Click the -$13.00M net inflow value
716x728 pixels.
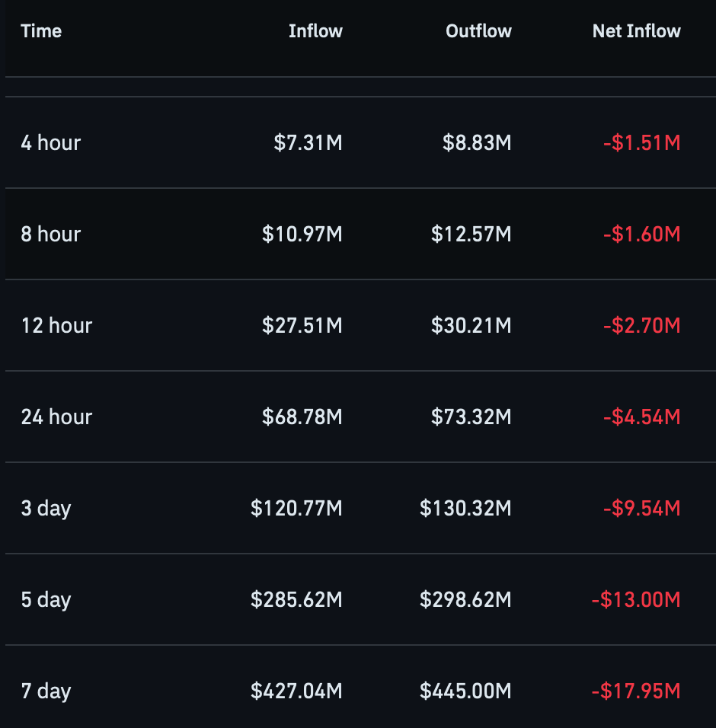pyautogui.click(x=637, y=600)
